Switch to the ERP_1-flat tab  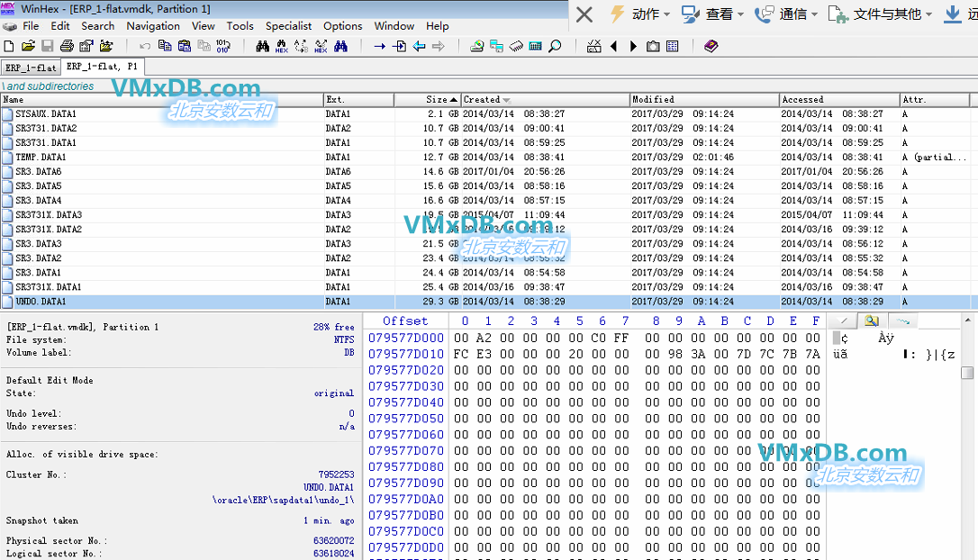[31, 68]
